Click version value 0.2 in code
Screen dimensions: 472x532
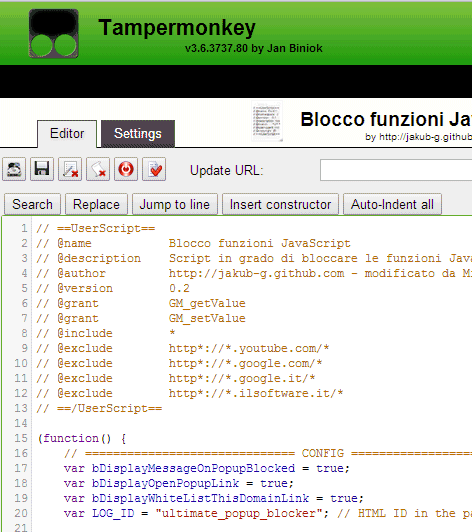pyautogui.click(x=179, y=288)
